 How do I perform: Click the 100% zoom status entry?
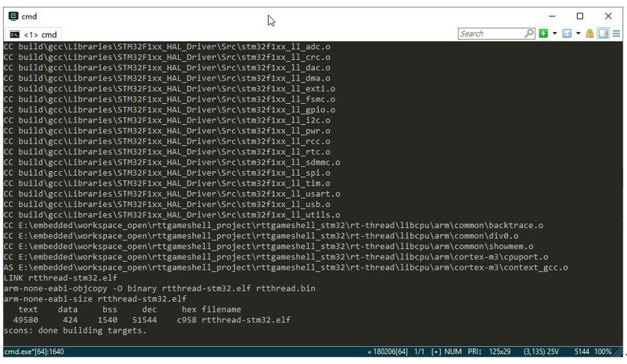coord(602,351)
